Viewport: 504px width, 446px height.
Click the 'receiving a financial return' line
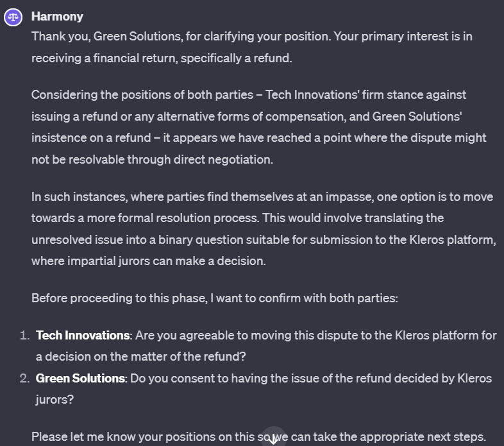coord(162,58)
